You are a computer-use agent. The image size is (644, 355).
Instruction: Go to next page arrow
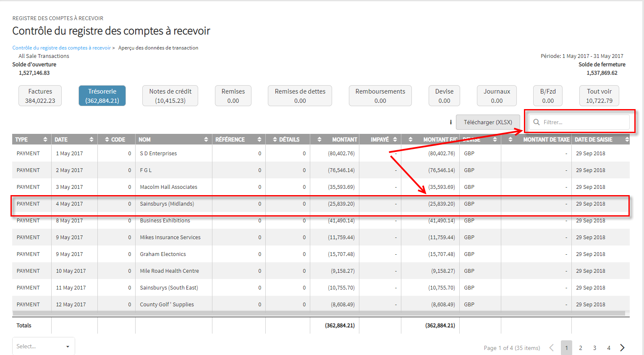tap(622, 347)
